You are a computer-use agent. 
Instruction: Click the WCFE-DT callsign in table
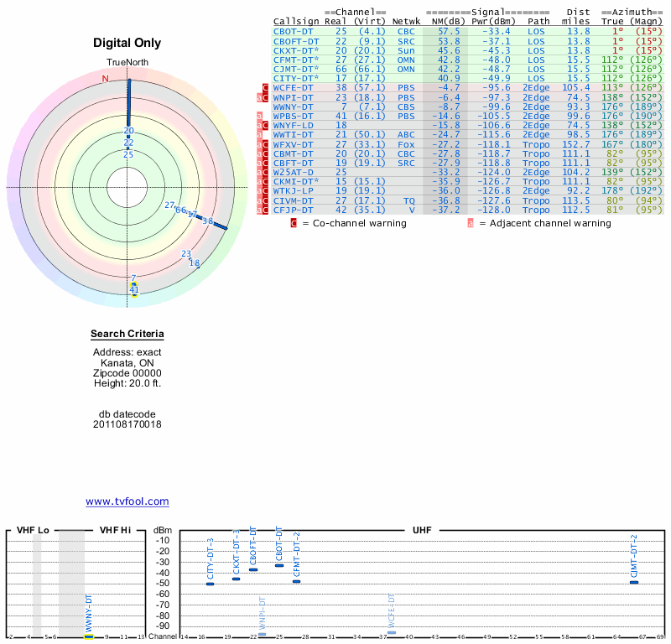click(x=294, y=88)
